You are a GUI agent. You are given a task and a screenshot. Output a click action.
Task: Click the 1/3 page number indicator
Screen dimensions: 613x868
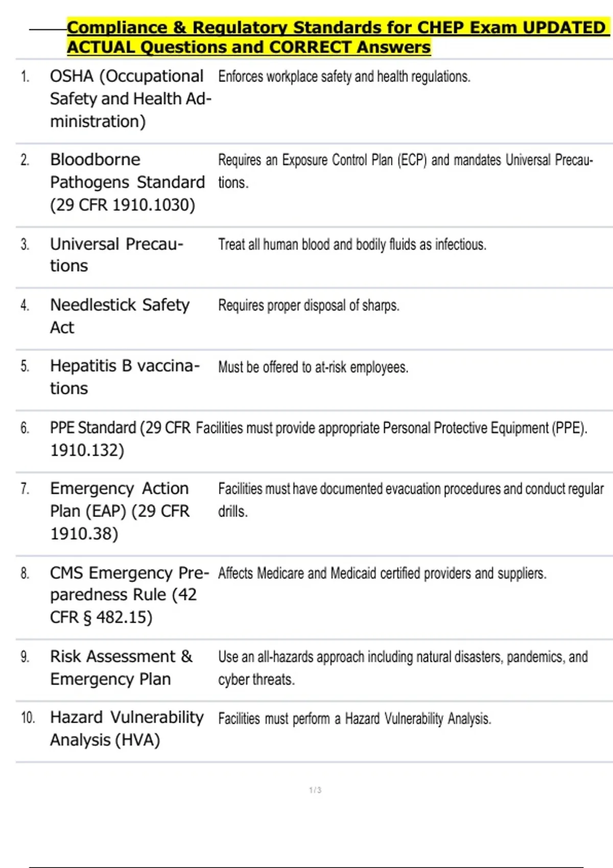click(315, 790)
